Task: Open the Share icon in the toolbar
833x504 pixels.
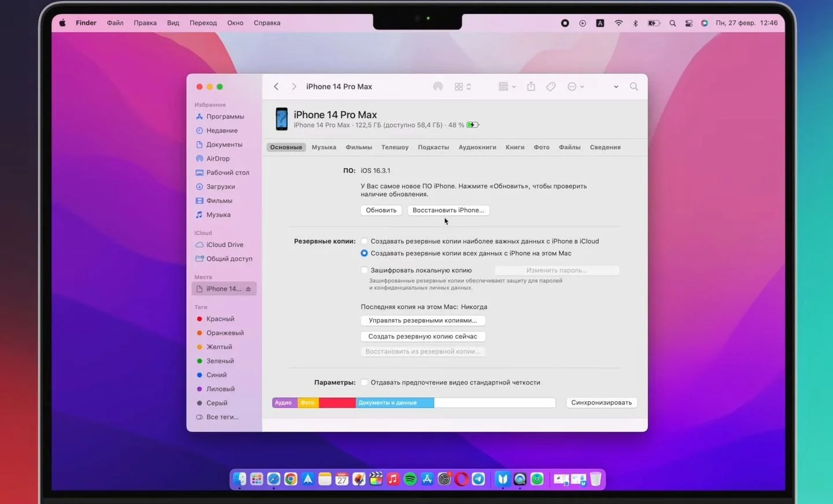Action: click(531, 86)
